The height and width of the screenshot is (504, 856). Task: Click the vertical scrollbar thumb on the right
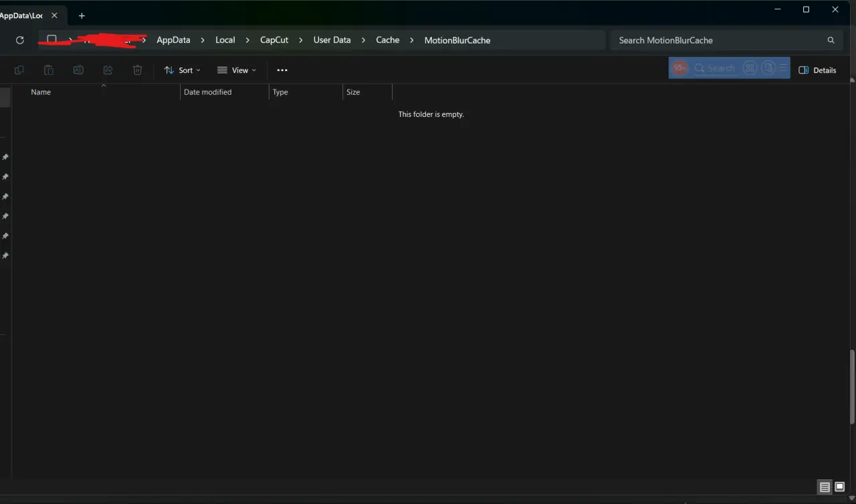[852, 386]
